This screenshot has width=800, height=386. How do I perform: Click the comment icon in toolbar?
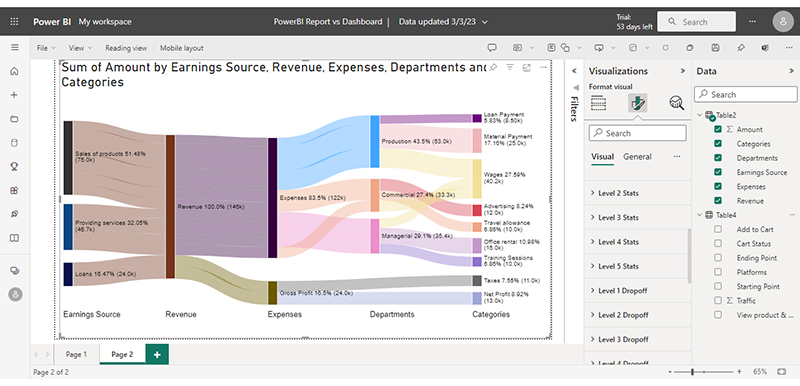[492, 48]
